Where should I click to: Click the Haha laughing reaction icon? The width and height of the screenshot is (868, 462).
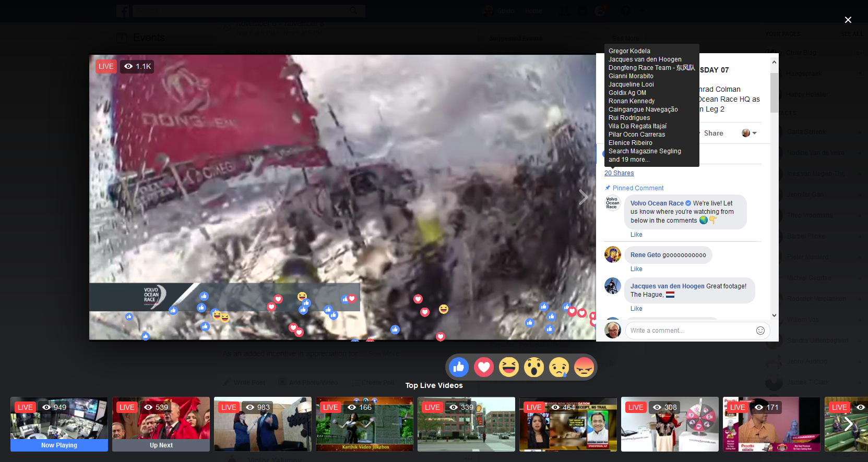pyautogui.click(x=509, y=368)
